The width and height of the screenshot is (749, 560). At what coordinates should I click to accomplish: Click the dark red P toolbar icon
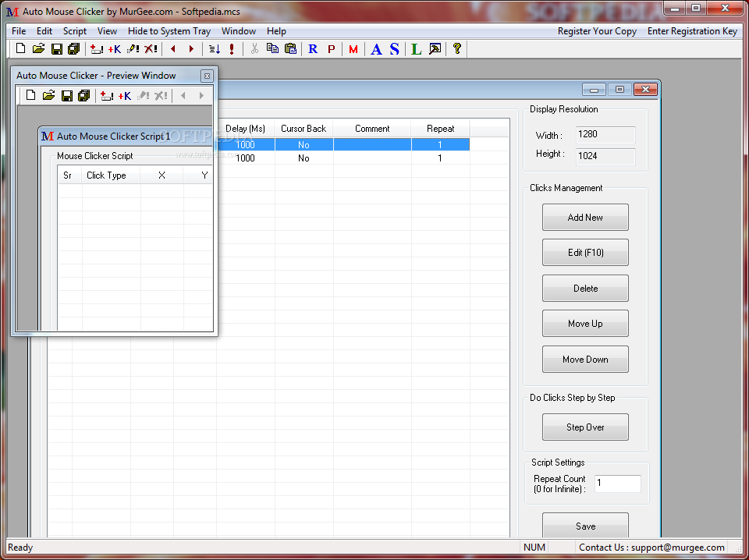coord(331,48)
